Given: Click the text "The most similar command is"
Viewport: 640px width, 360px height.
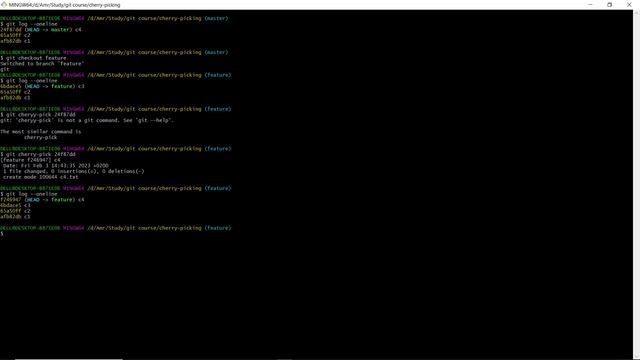Looking at the screenshot, I should pyautogui.click(x=41, y=132).
